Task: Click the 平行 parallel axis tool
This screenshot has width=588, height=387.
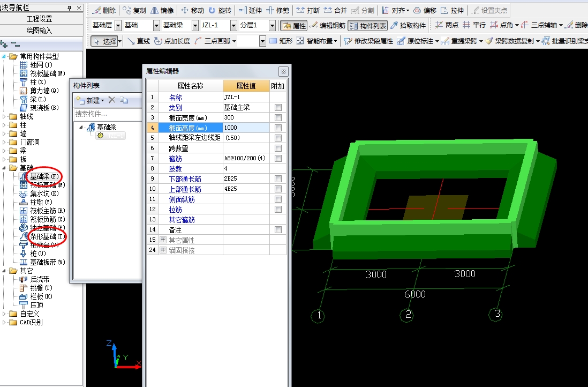Action: click(474, 25)
